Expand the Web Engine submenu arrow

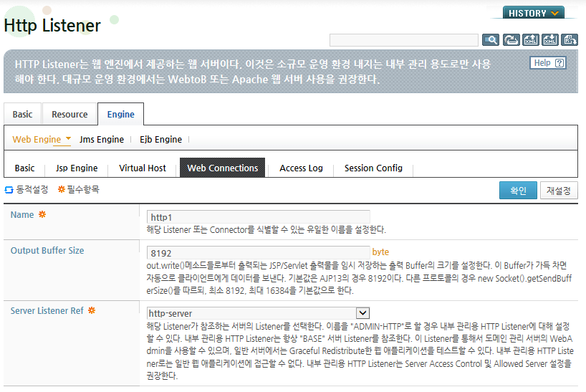tap(68, 138)
